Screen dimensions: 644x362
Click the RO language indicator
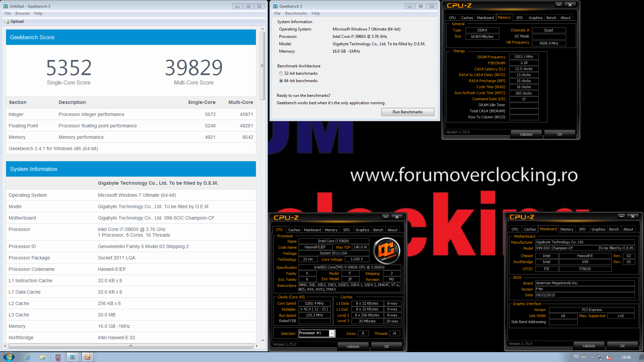pyautogui.click(x=576, y=356)
